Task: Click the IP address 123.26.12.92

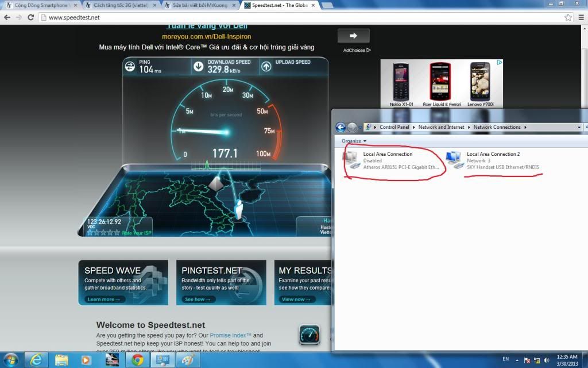Action: [x=104, y=221]
